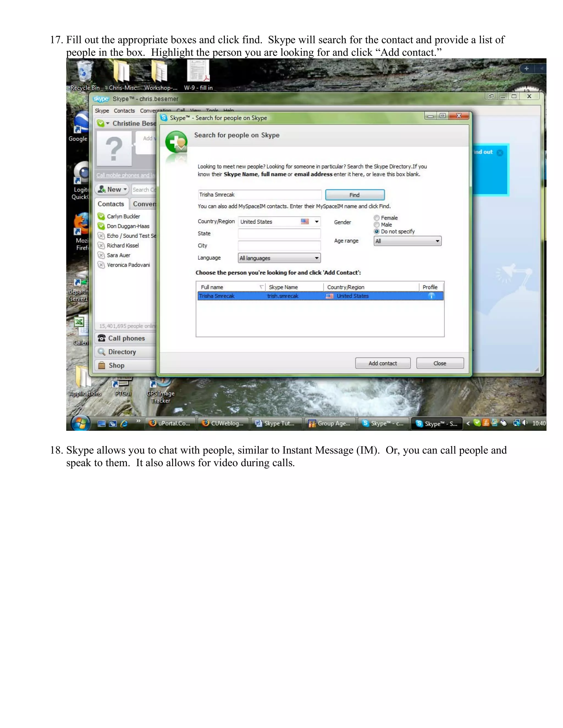Switch to the Contacts tab
This screenshot has width=563, height=728.
(x=111, y=204)
